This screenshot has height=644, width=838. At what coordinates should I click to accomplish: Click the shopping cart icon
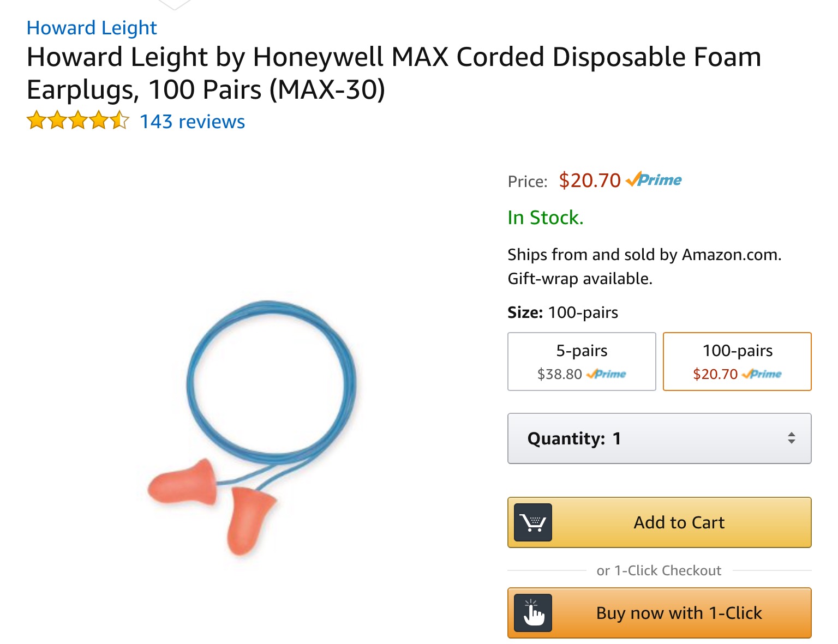click(533, 522)
